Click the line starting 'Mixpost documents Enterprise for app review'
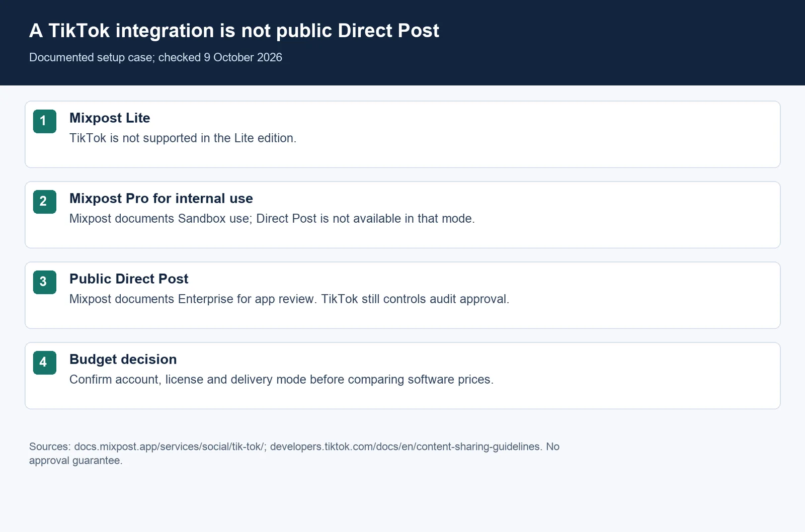 (289, 299)
